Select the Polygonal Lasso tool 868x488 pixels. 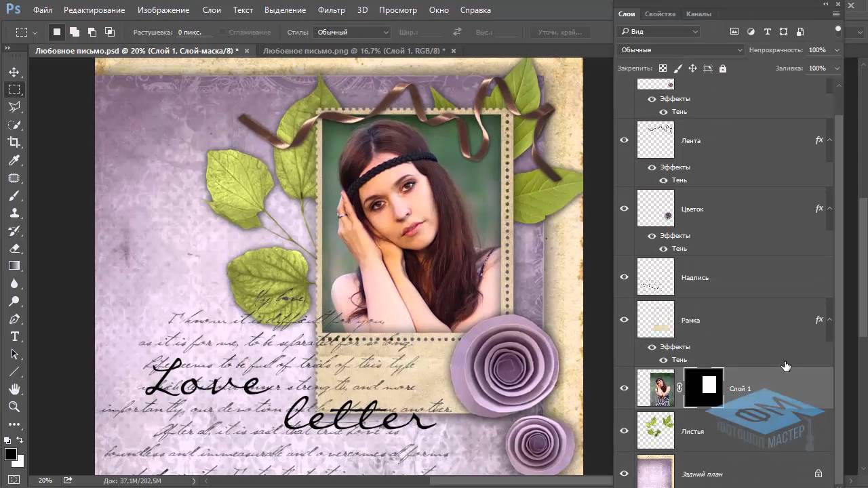(x=14, y=107)
